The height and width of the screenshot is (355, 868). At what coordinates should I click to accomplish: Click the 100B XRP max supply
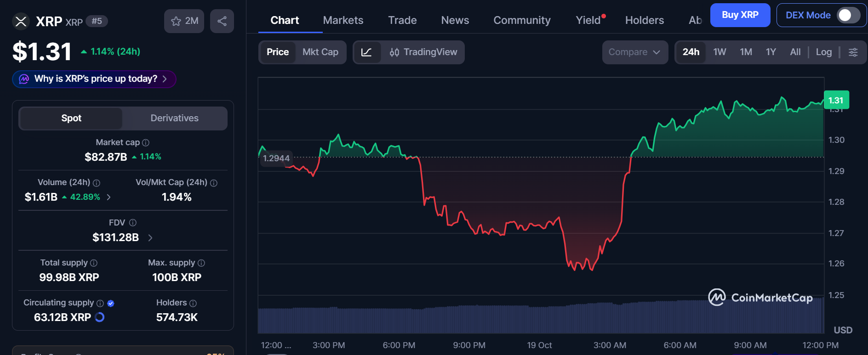click(177, 277)
